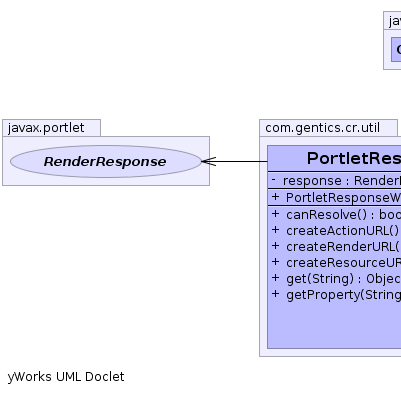This screenshot has height=394, width=401.
Task: Click the PortletRes class title header
Action: [x=334, y=158]
